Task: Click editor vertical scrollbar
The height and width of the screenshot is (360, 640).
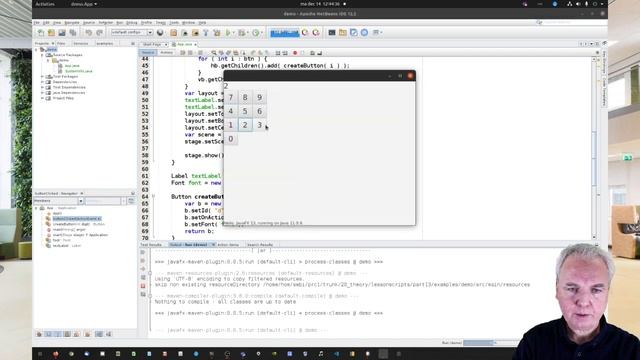Action: [x=594, y=148]
